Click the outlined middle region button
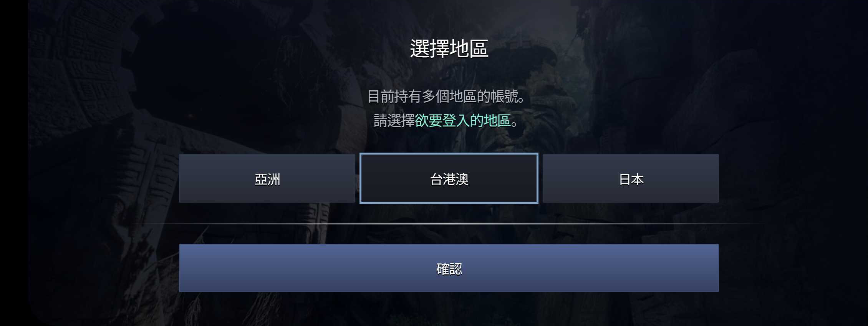 coord(449,178)
